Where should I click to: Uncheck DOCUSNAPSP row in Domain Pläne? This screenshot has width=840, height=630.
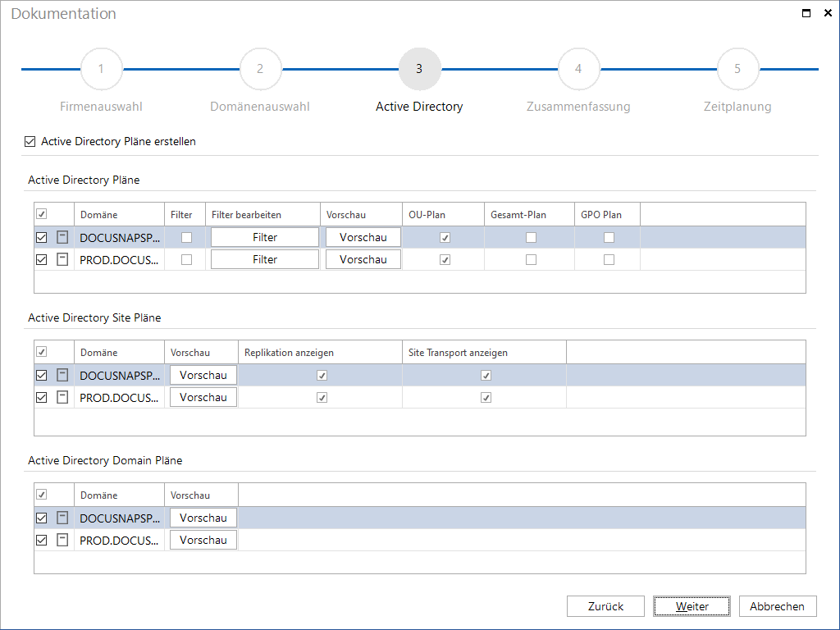(41, 518)
